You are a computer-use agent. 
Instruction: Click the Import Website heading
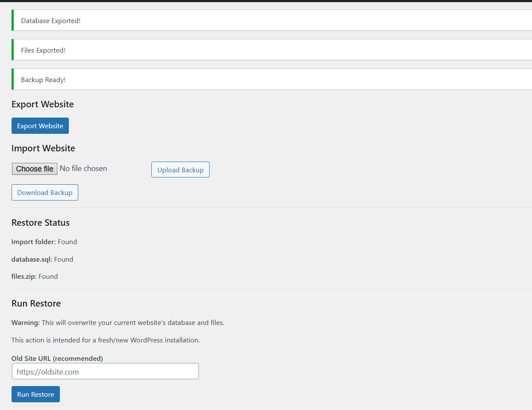(x=43, y=148)
